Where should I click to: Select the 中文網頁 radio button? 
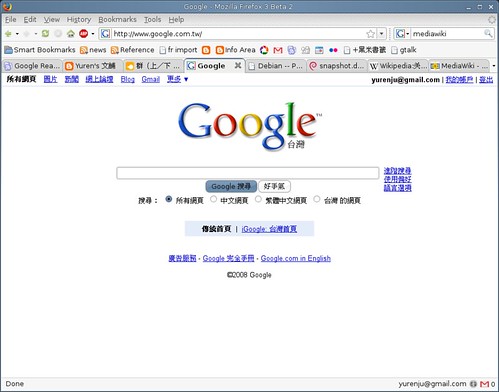click(213, 199)
